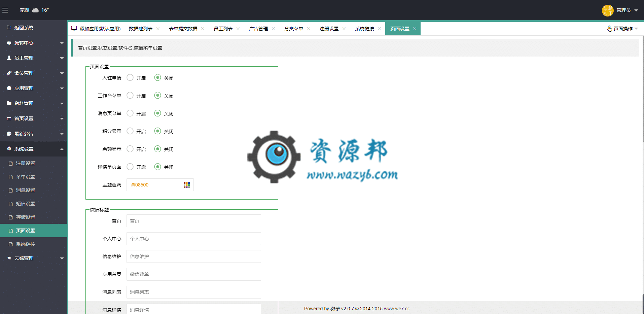Collapse the 系统设置 sidebar menu
The image size is (644, 314).
[x=62, y=149]
